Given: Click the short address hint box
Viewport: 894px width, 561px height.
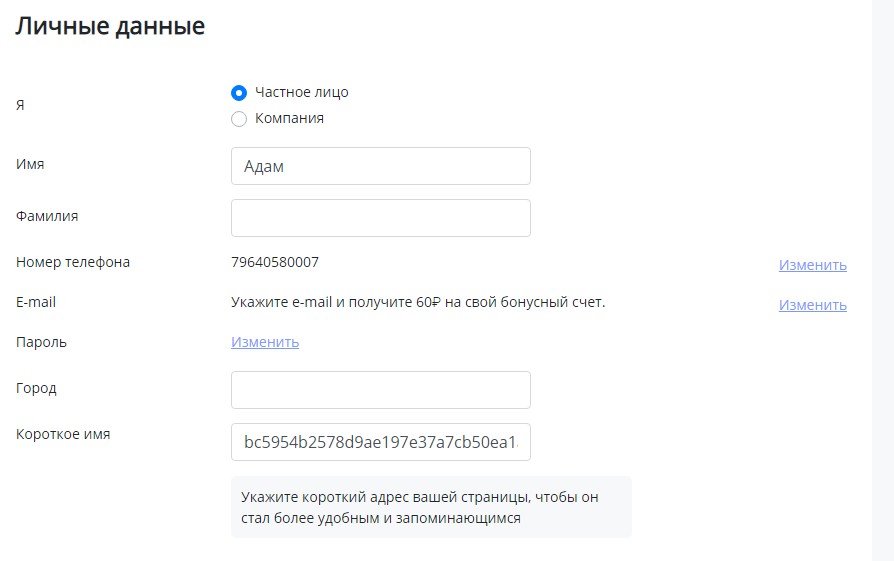Looking at the screenshot, I should (431, 507).
